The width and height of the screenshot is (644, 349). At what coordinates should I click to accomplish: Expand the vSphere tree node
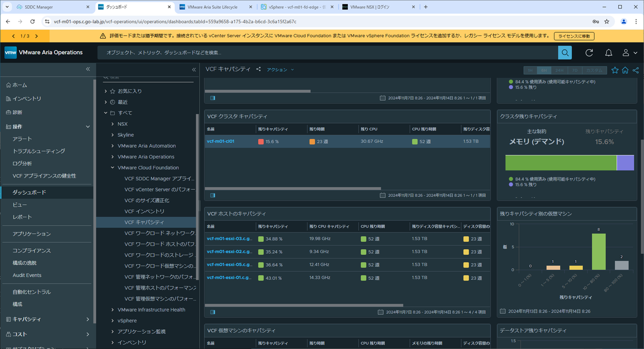click(112, 321)
